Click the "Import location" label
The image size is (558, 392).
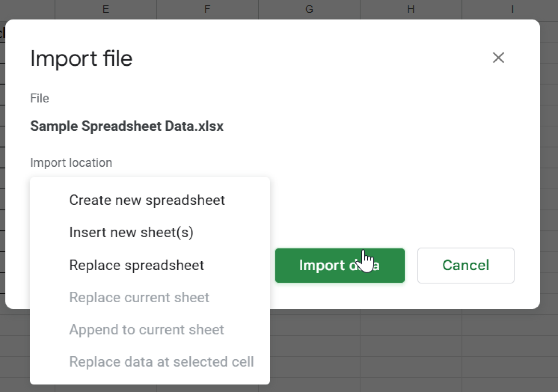pyautogui.click(x=71, y=162)
